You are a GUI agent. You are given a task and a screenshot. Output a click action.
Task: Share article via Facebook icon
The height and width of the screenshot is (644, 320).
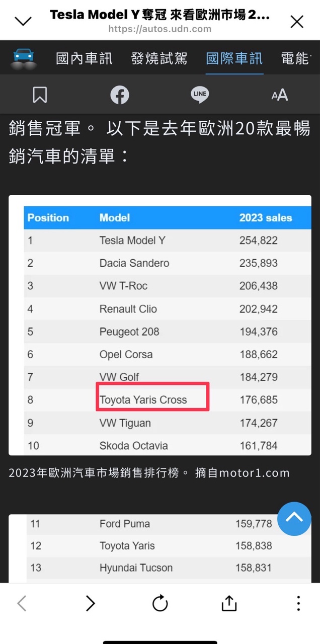tap(120, 95)
